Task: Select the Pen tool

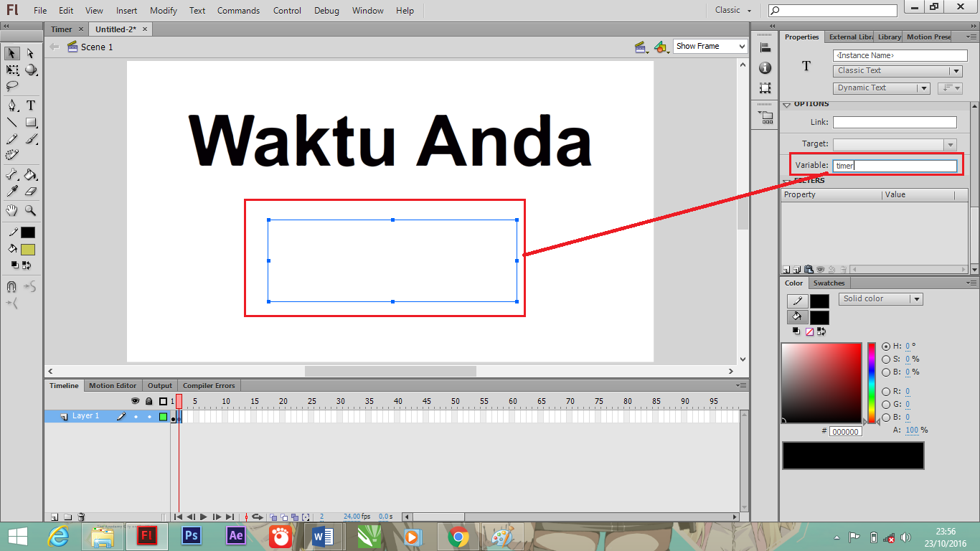Action: coord(11,105)
